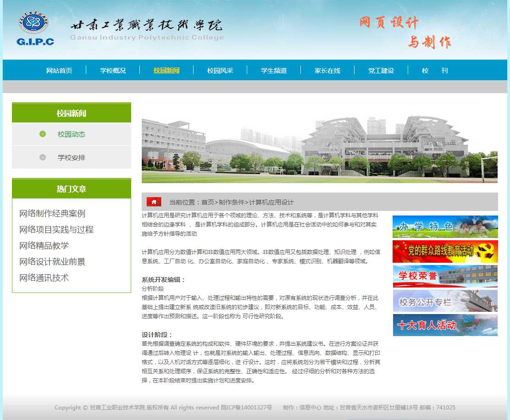Image resolution: width=510 pixels, height=420 pixels.
Task: Open the 校园风采 navigation item
Action: click(x=220, y=71)
